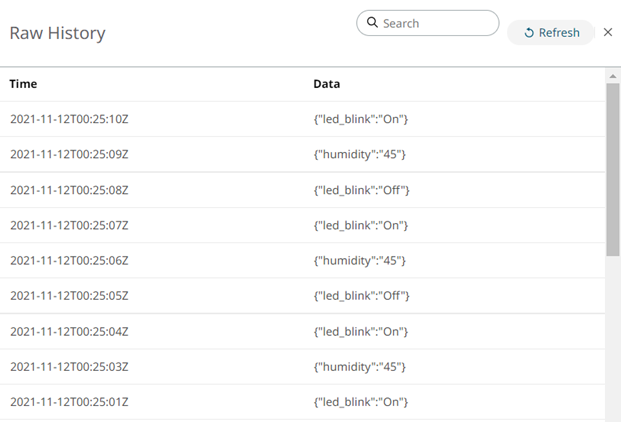Viewport: 621px width, 422px height.
Task: Click the 2021-11-12T00:25:06Z entry
Action: pos(69,260)
